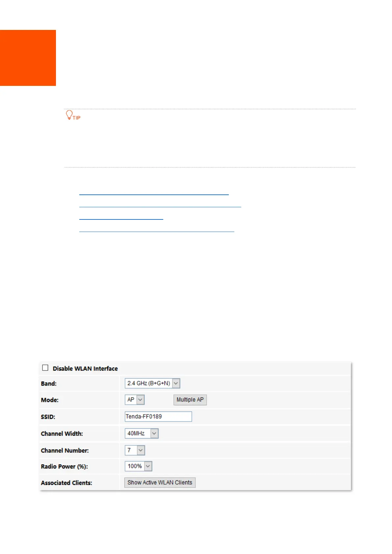
Task: Check the Disable WLAN Interface checkbox
Action: pyautogui.click(x=45, y=368)
